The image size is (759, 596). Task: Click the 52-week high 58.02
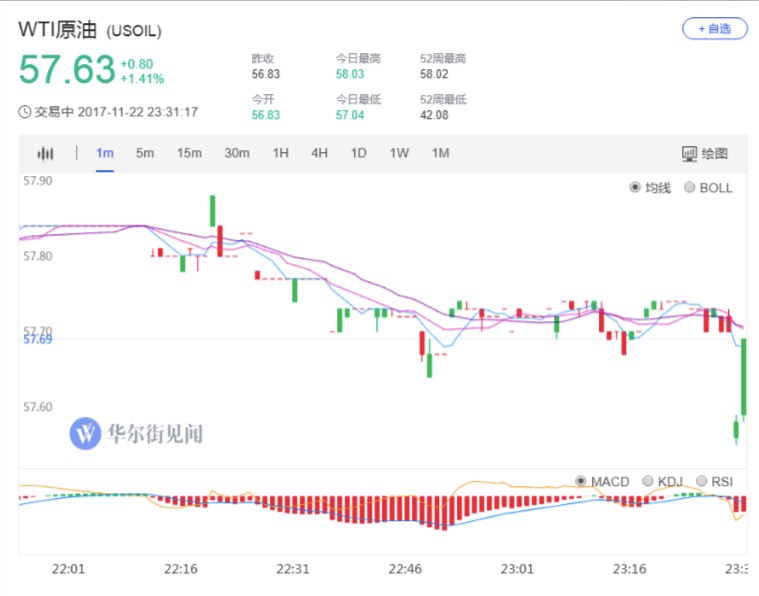[x=434, y=74]
